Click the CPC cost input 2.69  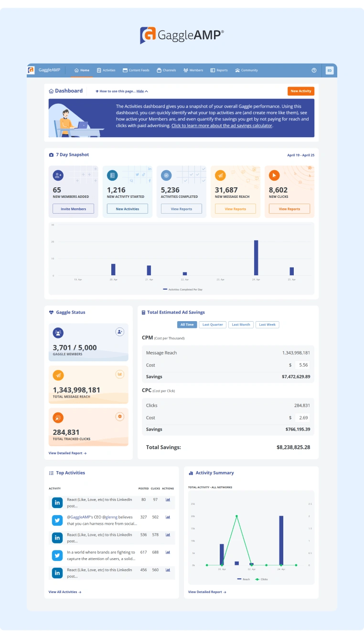click(302, 417)
